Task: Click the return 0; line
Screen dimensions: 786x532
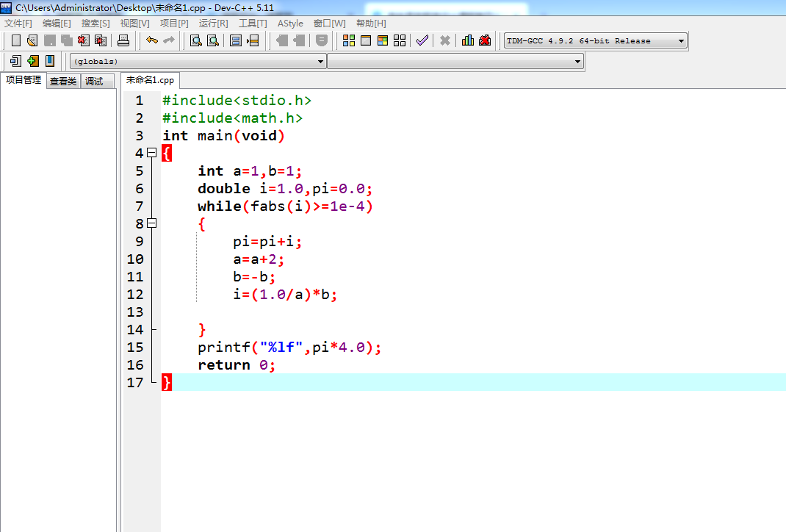Action: point(236,365)
